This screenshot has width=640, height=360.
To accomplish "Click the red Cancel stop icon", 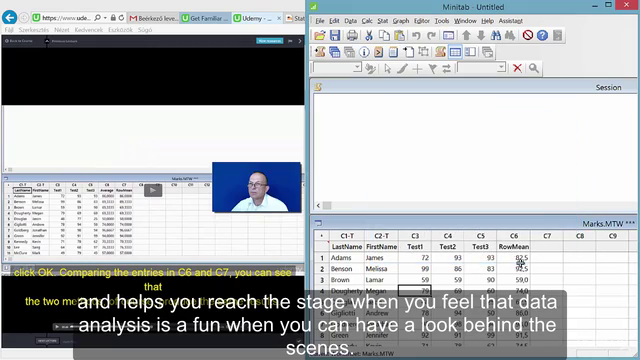I will pos(527,36).
